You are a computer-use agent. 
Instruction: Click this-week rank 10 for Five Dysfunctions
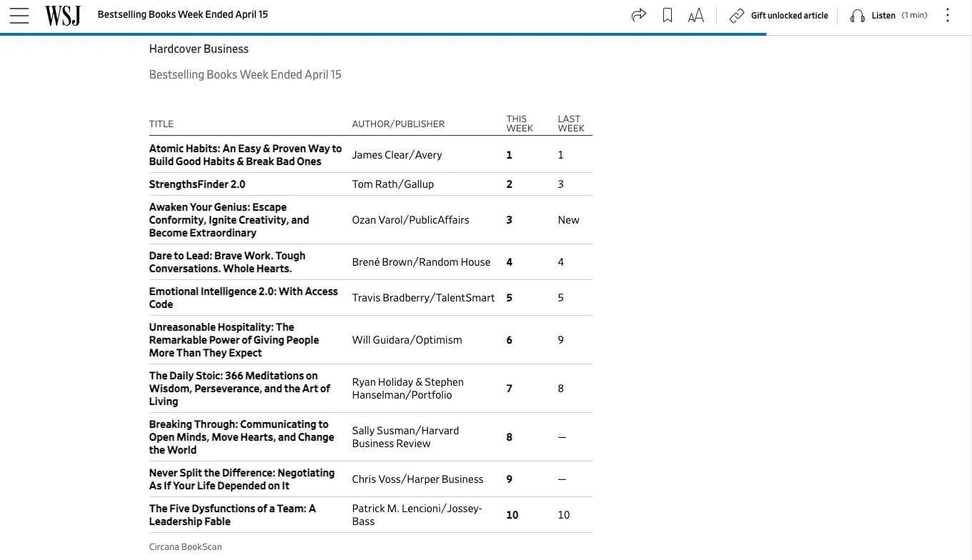(x=512, y=515)
